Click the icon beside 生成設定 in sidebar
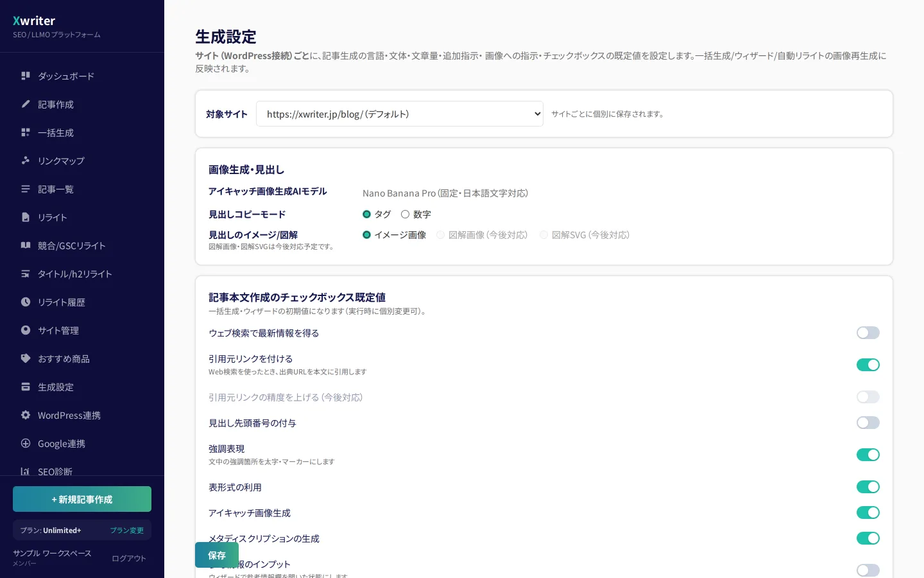 [x=26, y=387]
